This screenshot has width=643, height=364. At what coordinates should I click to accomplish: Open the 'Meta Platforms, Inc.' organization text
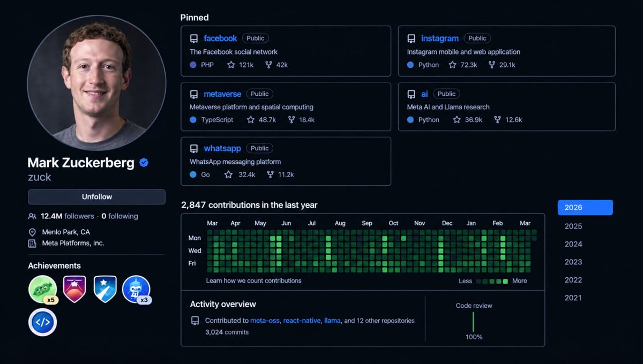73,243
